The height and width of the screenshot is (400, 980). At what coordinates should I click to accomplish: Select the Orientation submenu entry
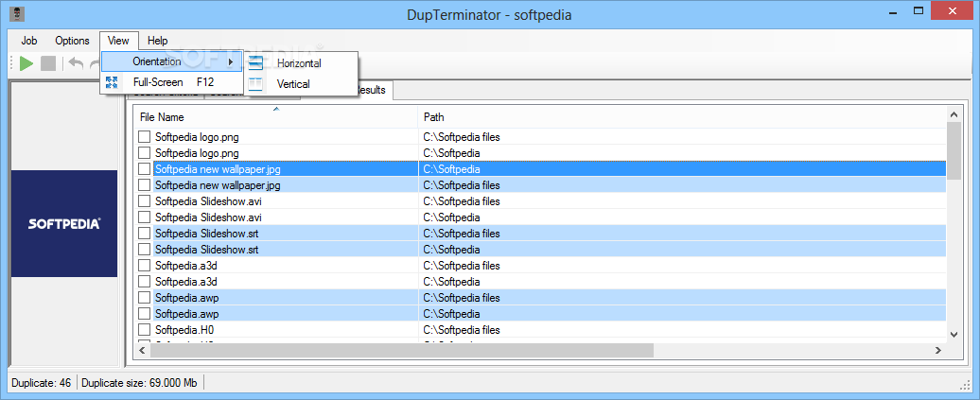172,61
